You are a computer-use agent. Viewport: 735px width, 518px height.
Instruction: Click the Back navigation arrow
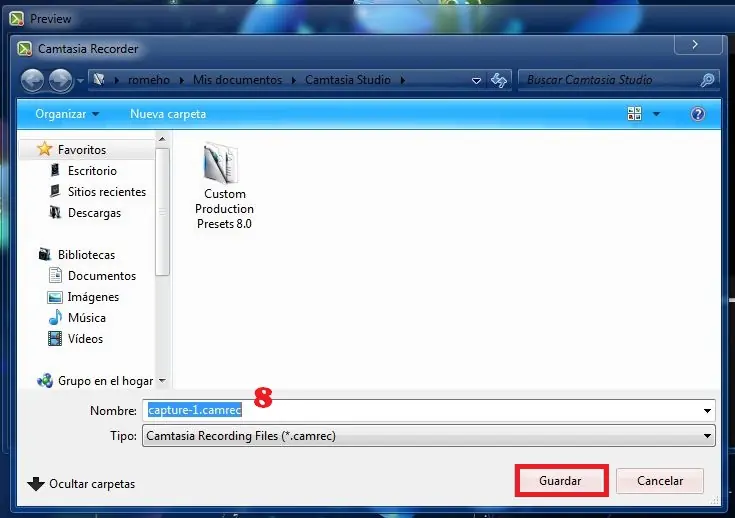click(32, 80)
